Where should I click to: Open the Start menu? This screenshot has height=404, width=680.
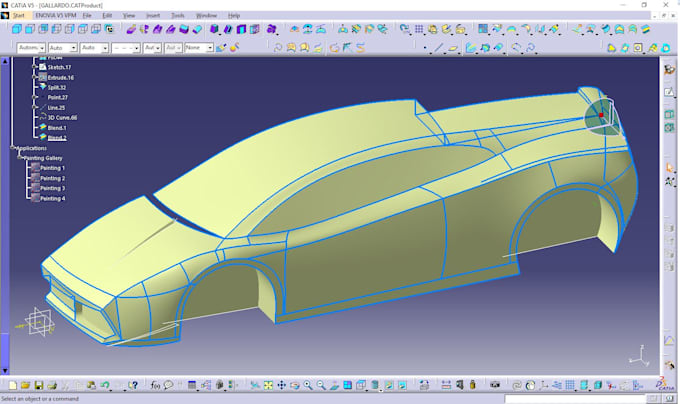[x=19, y=16]
